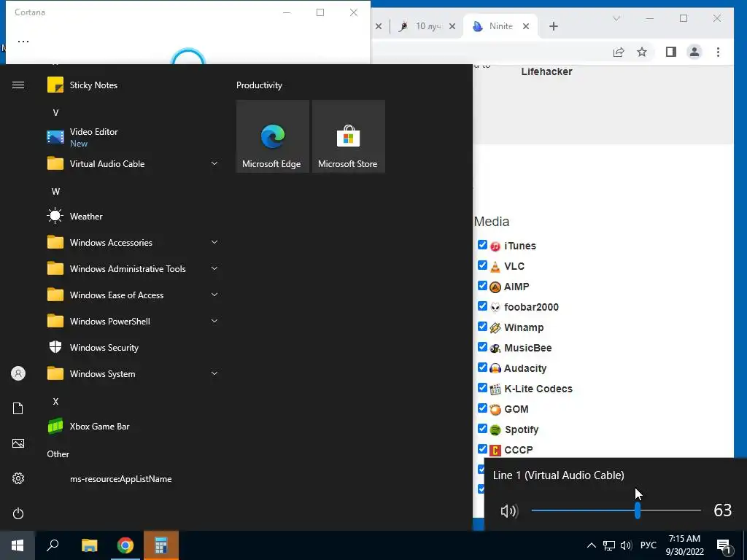Uncheck the Spotify checkbox

482,429
